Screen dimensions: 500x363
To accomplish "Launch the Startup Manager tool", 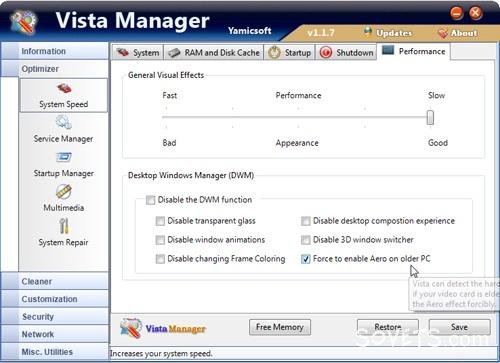I will pos(63,164).
